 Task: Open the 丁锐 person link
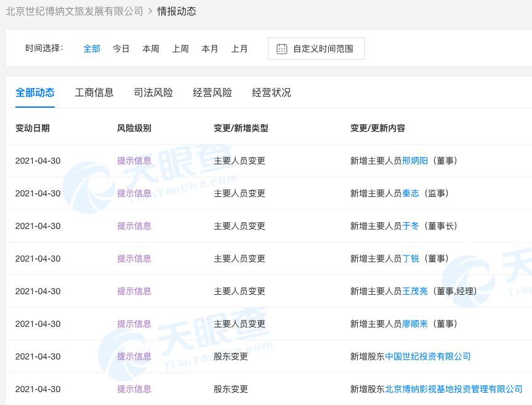411,259
